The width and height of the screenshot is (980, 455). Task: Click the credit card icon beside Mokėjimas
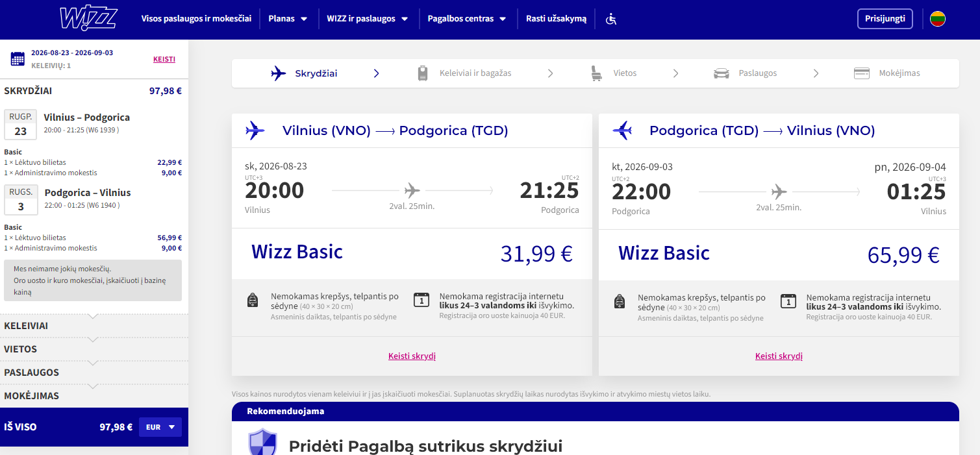862,73
